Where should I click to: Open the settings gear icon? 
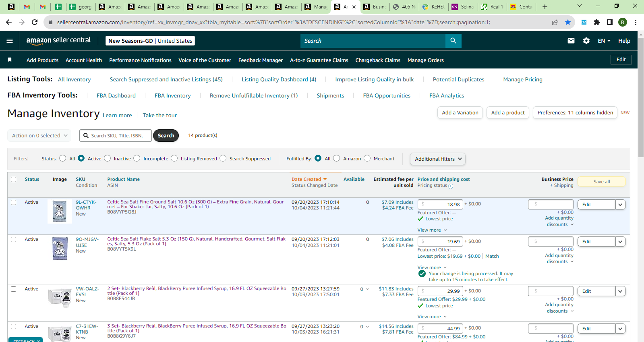586,41
